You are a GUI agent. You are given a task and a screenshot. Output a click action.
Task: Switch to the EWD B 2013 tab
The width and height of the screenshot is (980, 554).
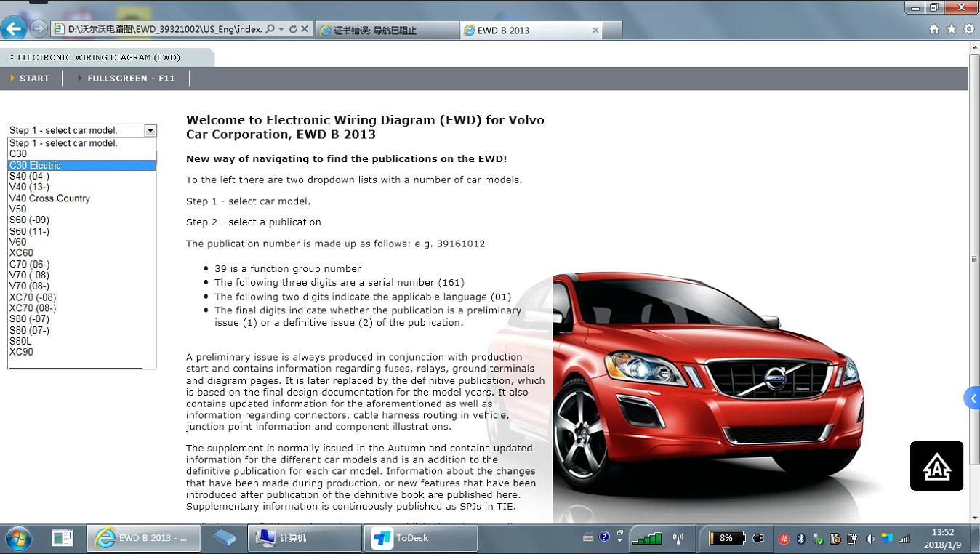(531, 30)
